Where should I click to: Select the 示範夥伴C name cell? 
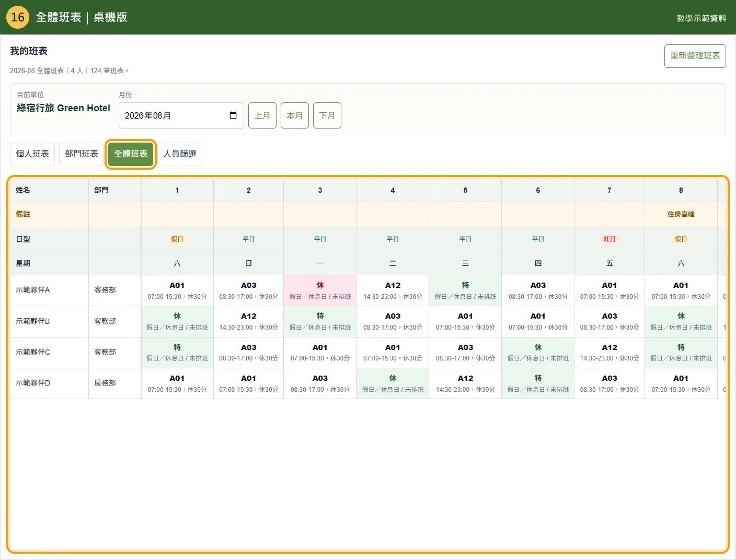[x=49, y=353]
